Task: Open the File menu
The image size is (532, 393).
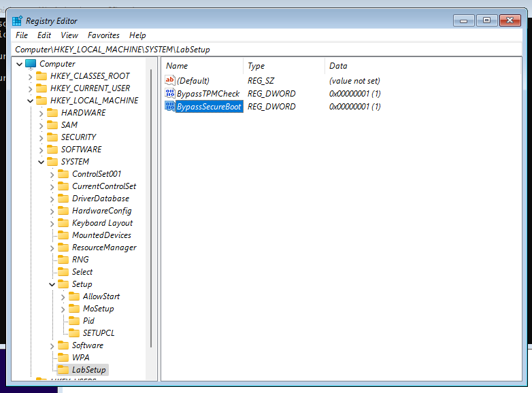Action: (22, 35)
